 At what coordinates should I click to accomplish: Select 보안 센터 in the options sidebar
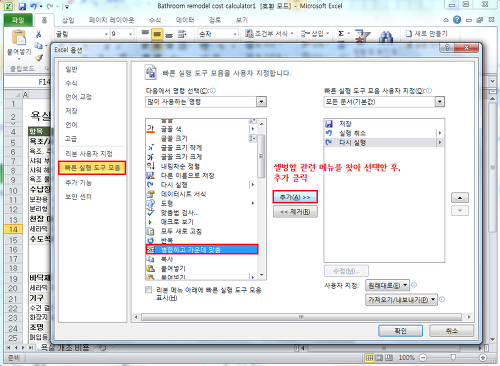(78, 197)
